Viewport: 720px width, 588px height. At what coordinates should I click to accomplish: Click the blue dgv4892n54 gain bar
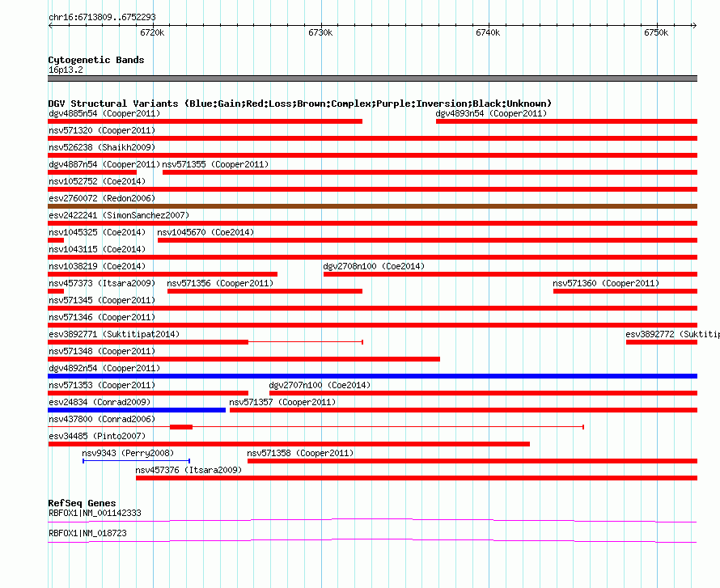pyautogui.click(x=372, y=376)
